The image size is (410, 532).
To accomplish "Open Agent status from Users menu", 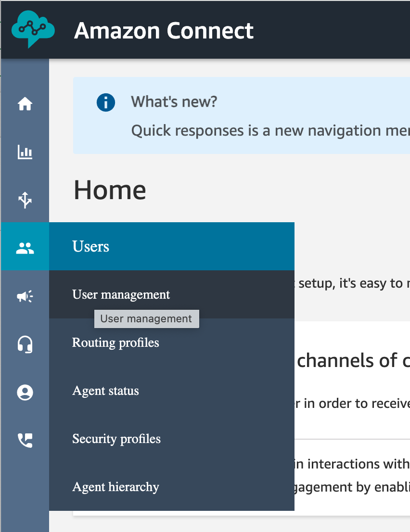I will tap(172, 391).
